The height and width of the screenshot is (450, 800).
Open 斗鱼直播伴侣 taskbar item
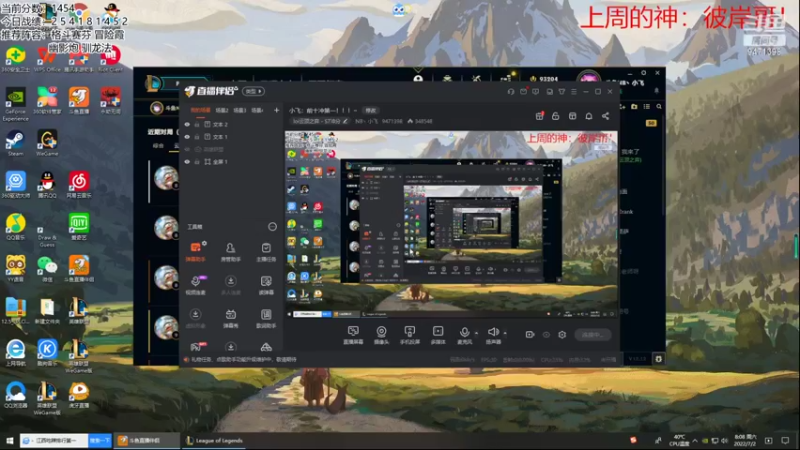click(x=146, y=440)
